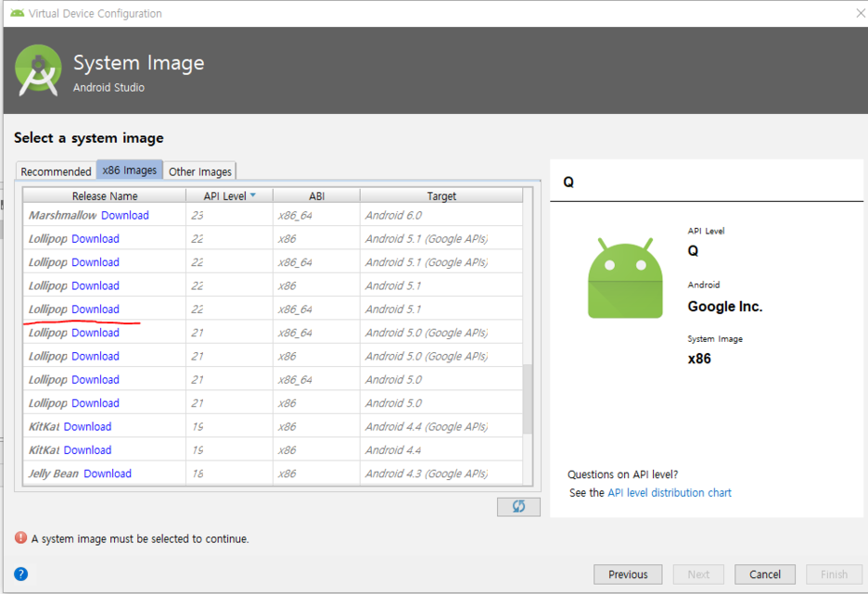This screenshot has height=594, width=868.
Task: Download Lollipop Android 5.1 Google APIs x86 image
Action: point(96,239)
